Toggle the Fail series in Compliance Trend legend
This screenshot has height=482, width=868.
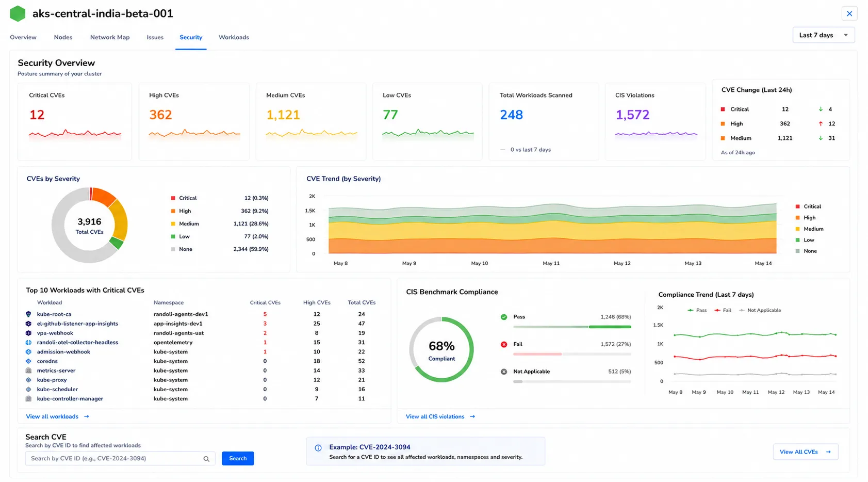tap(723, 310)
